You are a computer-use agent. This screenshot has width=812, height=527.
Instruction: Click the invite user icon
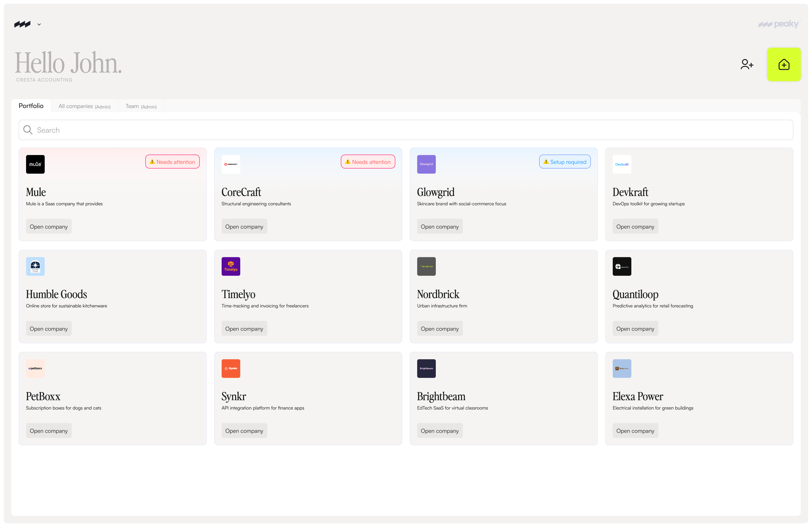[x=747, y=64]
